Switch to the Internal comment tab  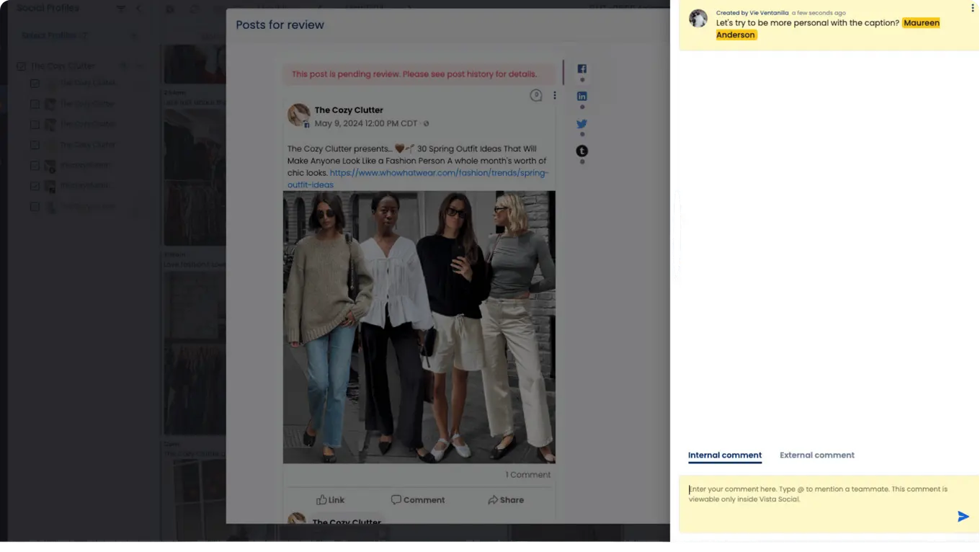725,455
